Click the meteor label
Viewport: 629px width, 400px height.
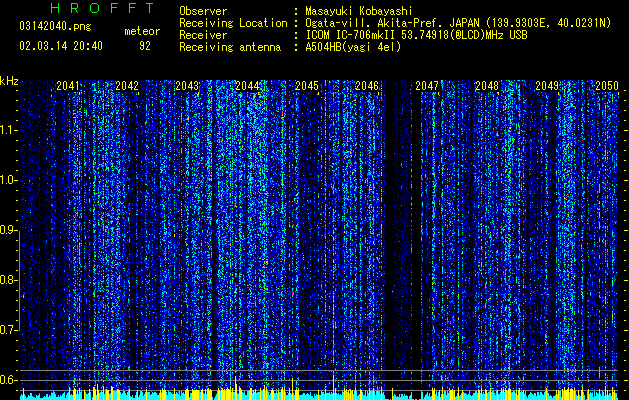142,31
